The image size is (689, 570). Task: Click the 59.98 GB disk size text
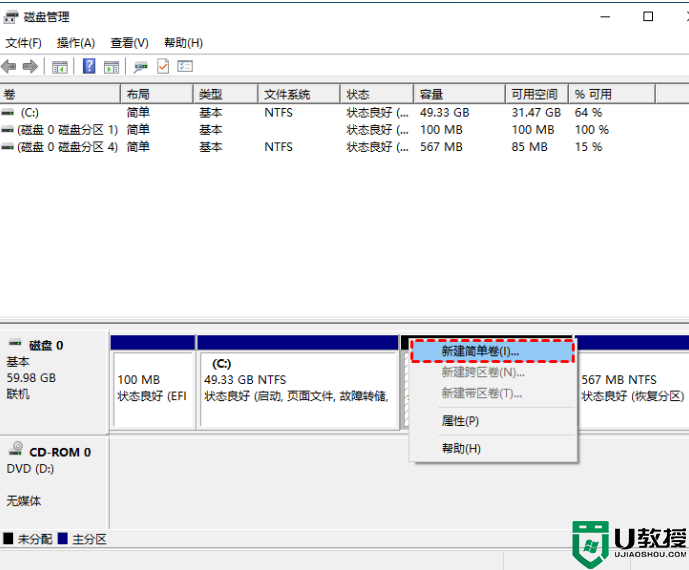tap(31, 378)
